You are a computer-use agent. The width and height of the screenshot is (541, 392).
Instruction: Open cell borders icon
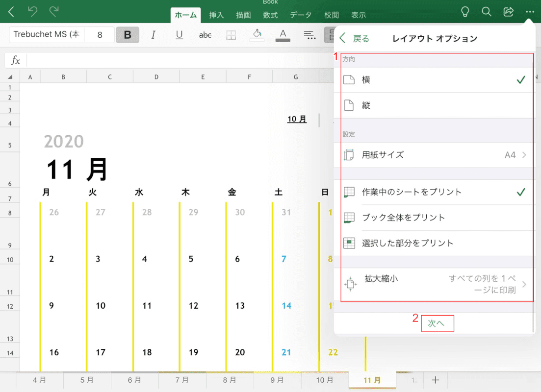pyautogui.click(x=231, y=35)
